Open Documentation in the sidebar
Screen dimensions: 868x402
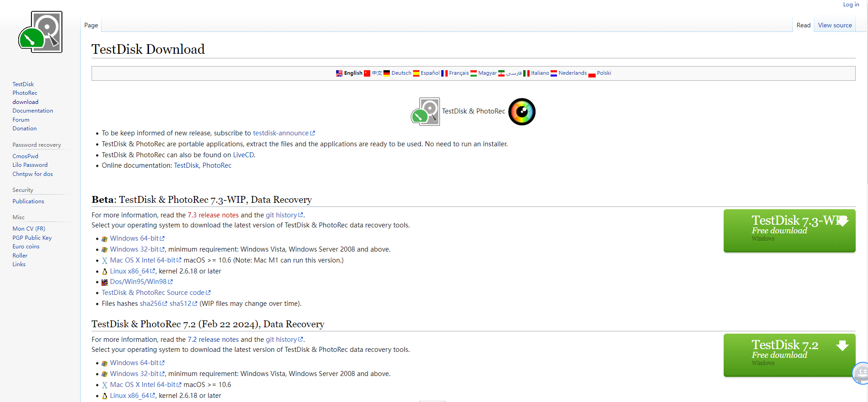tap(33, 111)
